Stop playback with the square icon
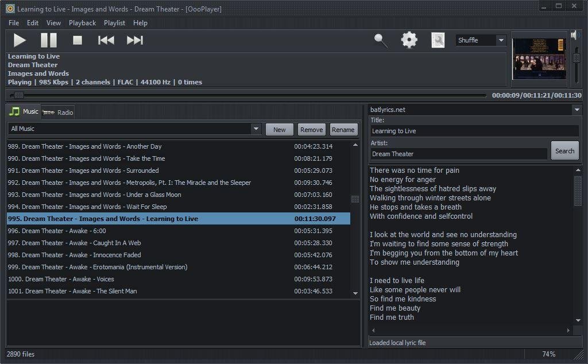Screen dimensions: 588x364 click(78, 40)
